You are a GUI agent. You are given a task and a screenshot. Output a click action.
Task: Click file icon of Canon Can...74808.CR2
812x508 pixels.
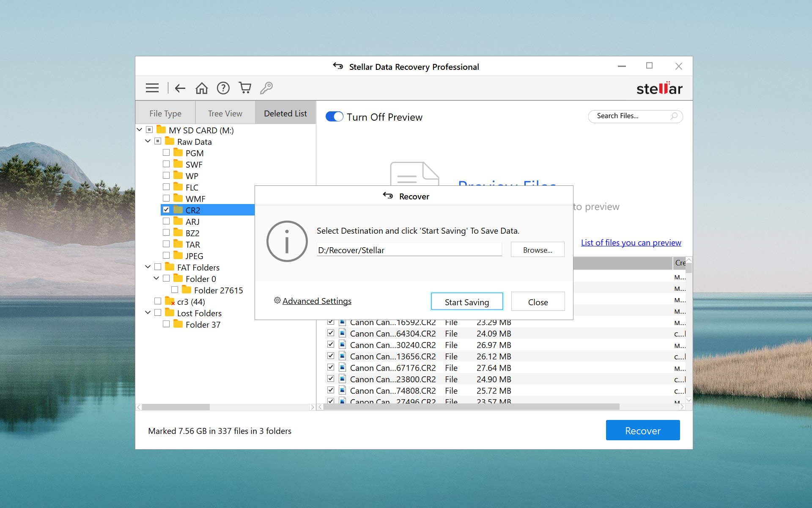click(343, 390)
